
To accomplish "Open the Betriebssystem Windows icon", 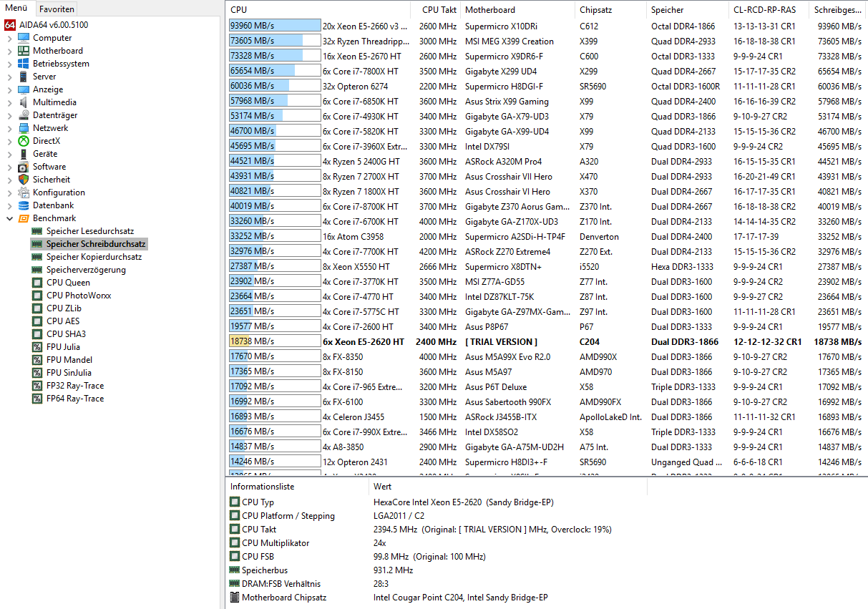I will (x=24, y=64).
